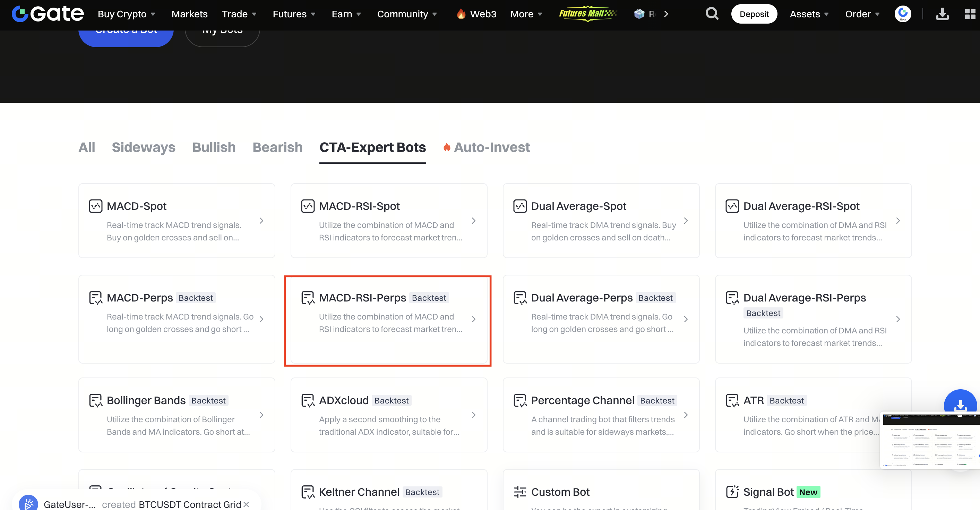This screenshot has height=510, width=980.
Task: Click the screenshot preview thumbnail
Action: click(x=930, y=440)
